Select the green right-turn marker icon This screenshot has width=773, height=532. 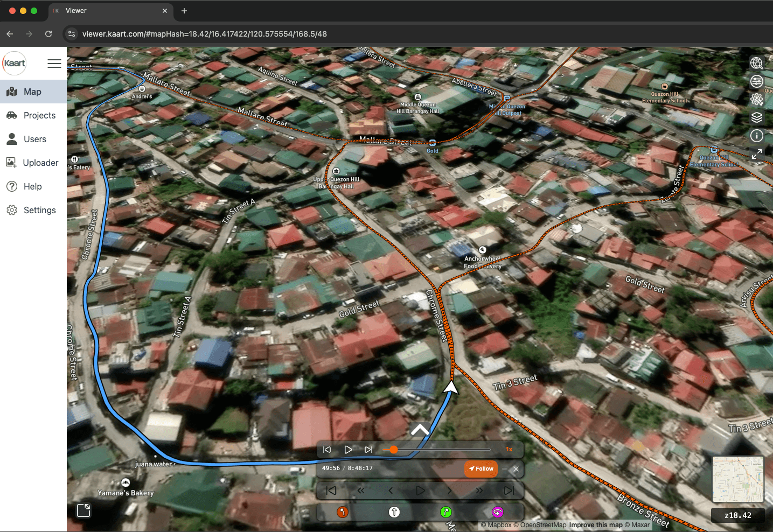[445, 512]
